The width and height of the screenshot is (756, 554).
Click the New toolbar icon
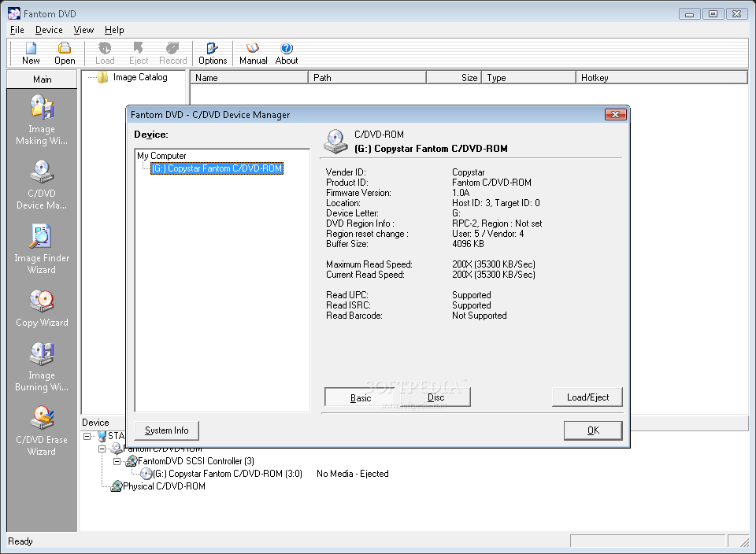pyautogui.click(x=31, y=48)
